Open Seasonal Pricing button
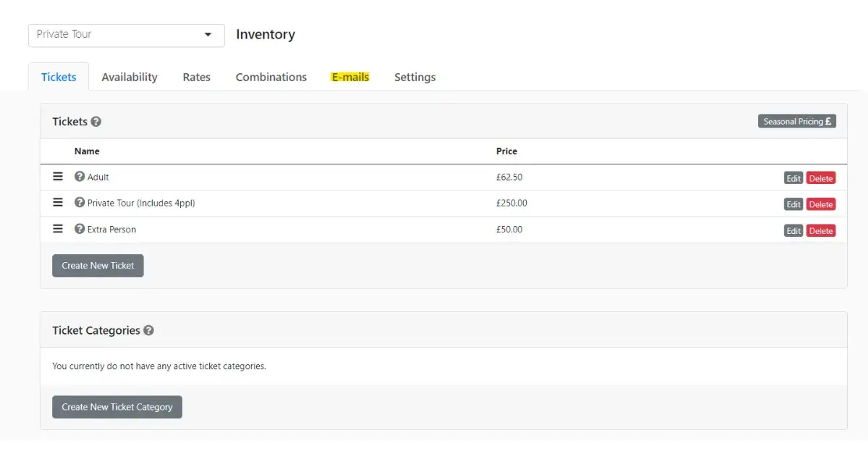Viewport: 868px width, 456px height. 797,121
